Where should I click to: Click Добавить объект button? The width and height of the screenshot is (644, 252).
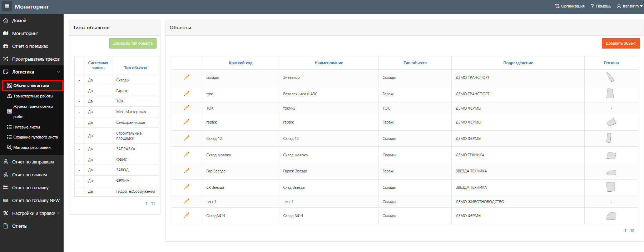[x=620, y=43]
